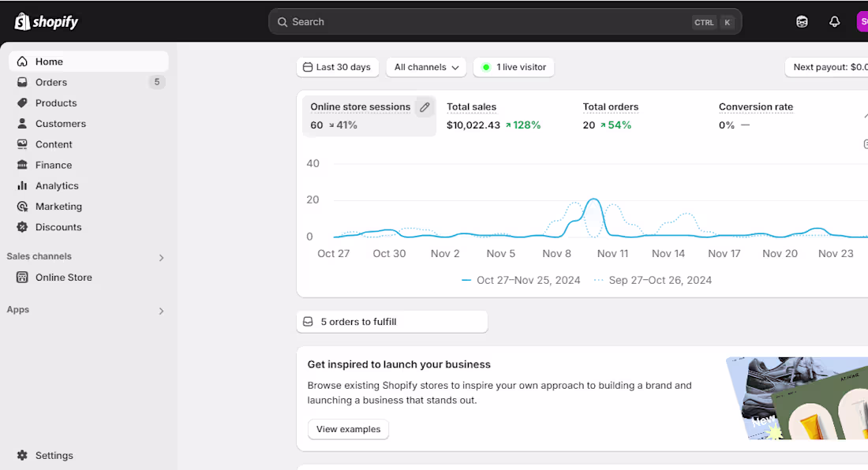Click the pencil edit icon on sessions card
The width and height of the screenshot is (868, 470).
(425, 107)
